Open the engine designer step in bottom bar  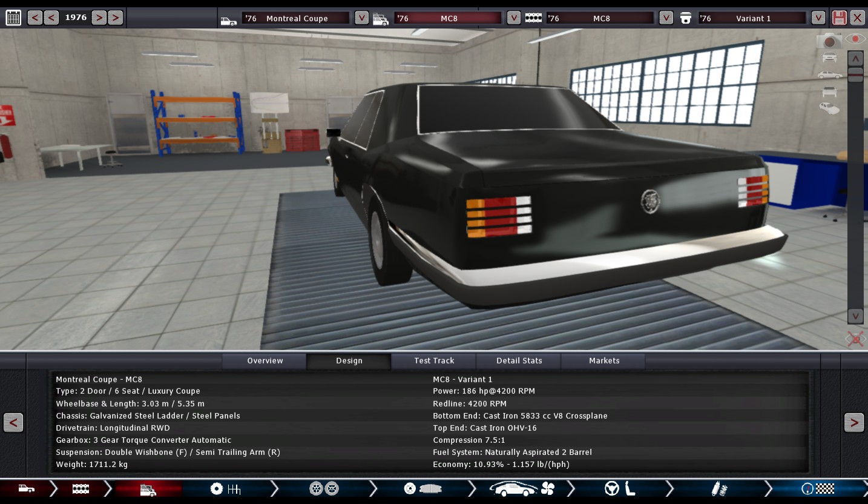81,488
